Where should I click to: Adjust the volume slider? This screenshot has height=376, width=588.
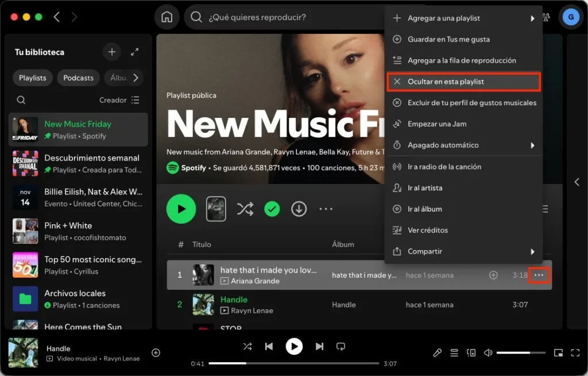[521, 352]
